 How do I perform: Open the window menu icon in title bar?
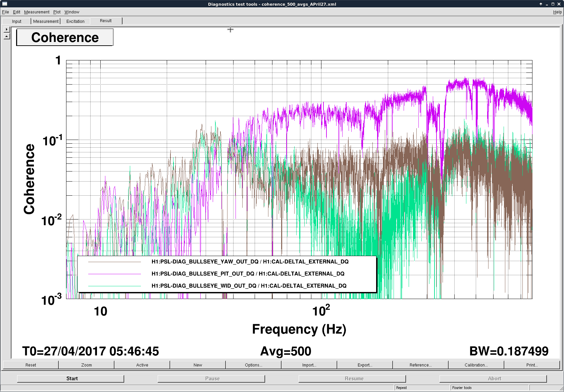5,4
